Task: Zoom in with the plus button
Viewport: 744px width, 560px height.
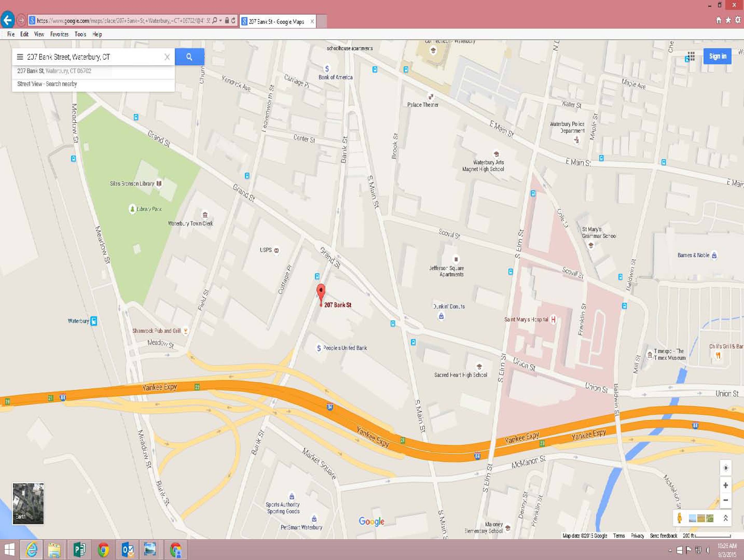Action: click(726, 485)
